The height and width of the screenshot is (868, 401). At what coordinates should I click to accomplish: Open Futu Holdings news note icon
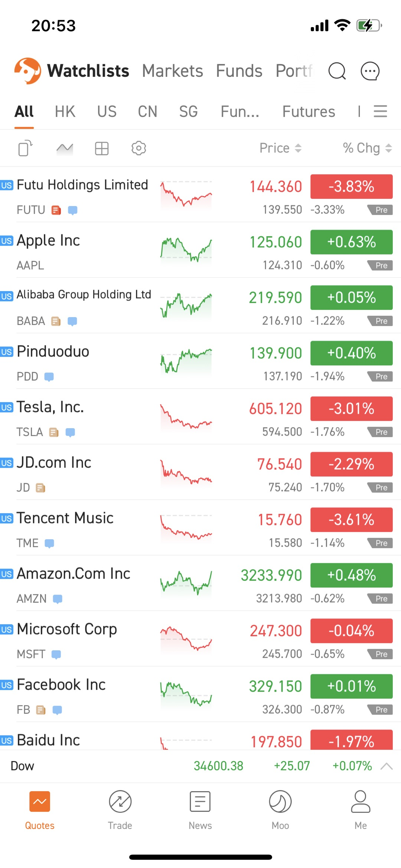point(56,210)
